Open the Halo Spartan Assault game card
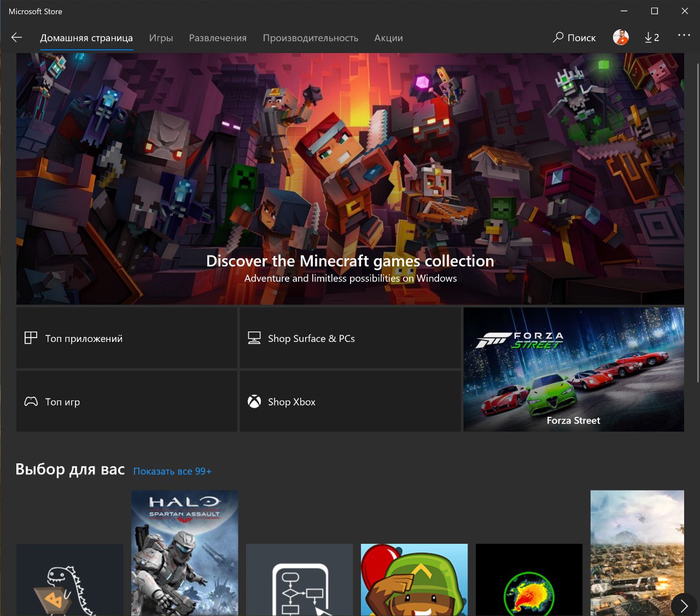This screenshot has height=616, width=700. click(x=184, y=553)
